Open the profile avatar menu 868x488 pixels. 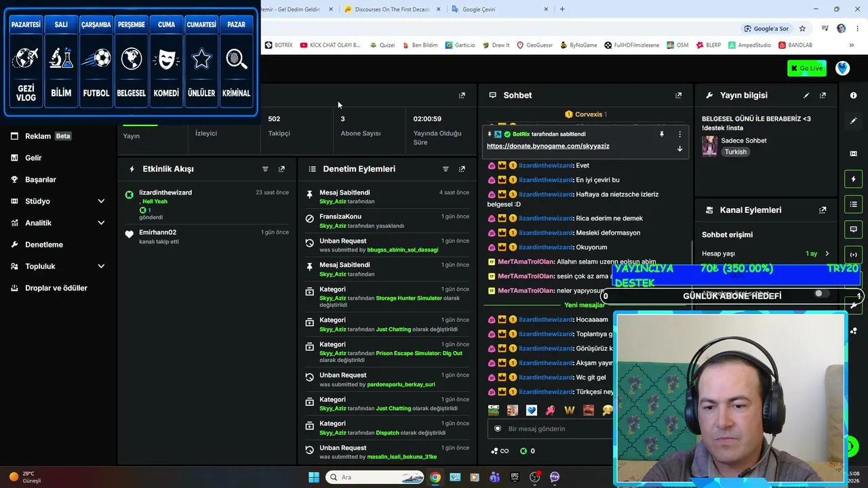843,68
